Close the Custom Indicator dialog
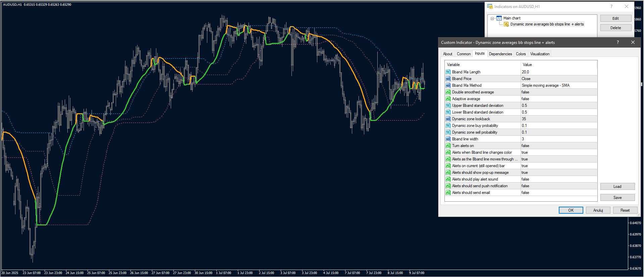644x277 pixels. coord(633,42)
